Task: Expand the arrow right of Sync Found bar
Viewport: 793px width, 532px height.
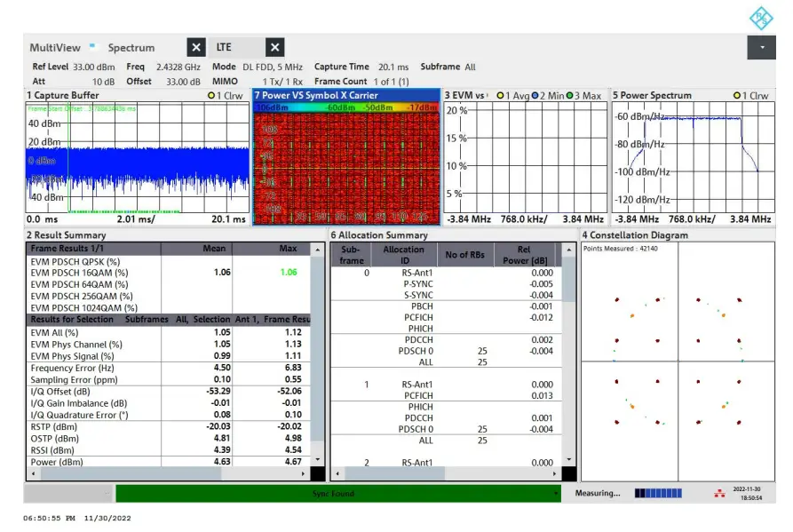Action: click(556, 494)
